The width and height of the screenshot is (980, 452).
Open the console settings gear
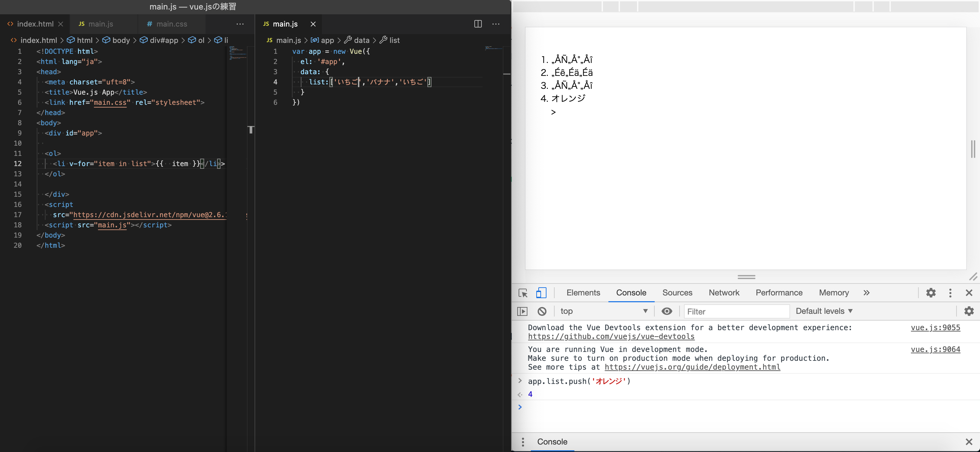tap(969, 311)
